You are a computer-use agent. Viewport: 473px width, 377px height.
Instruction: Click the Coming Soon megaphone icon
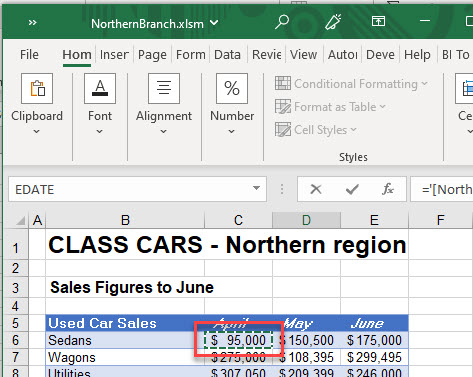click(333, 22)
